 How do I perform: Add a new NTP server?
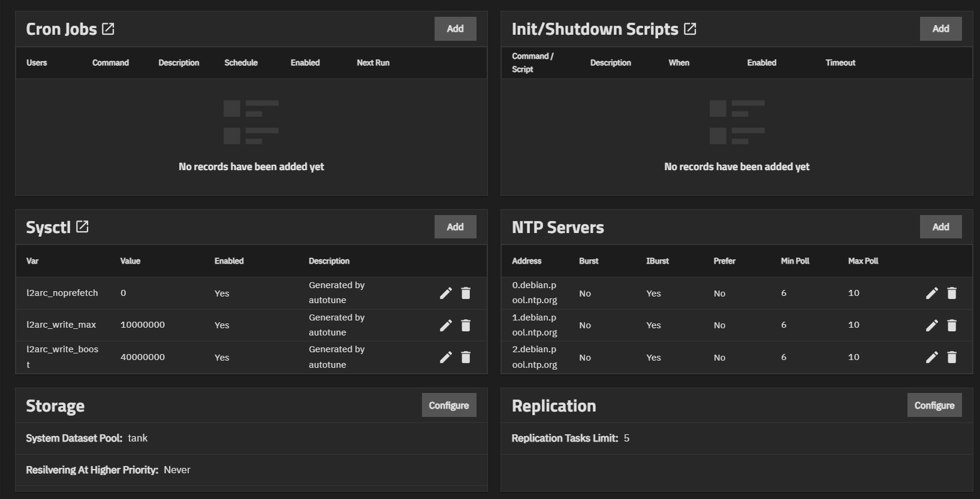tap(940, 227)
